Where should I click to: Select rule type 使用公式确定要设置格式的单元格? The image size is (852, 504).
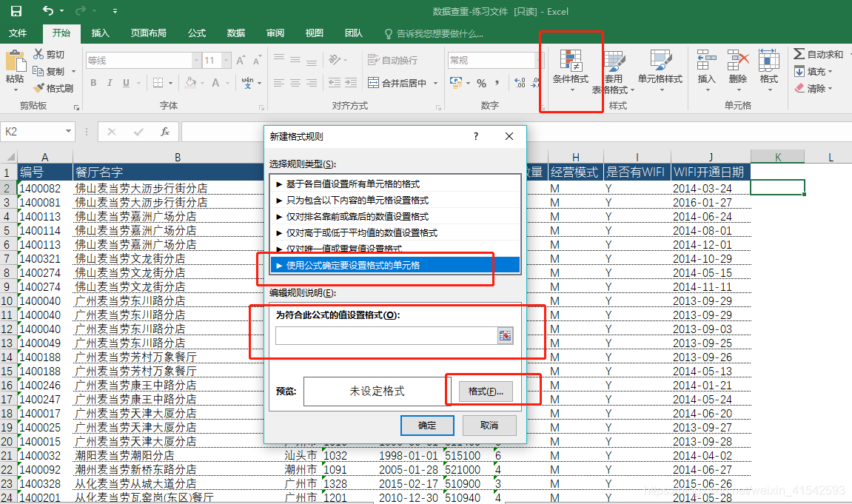pyautogui.click(x=395, y=265)
